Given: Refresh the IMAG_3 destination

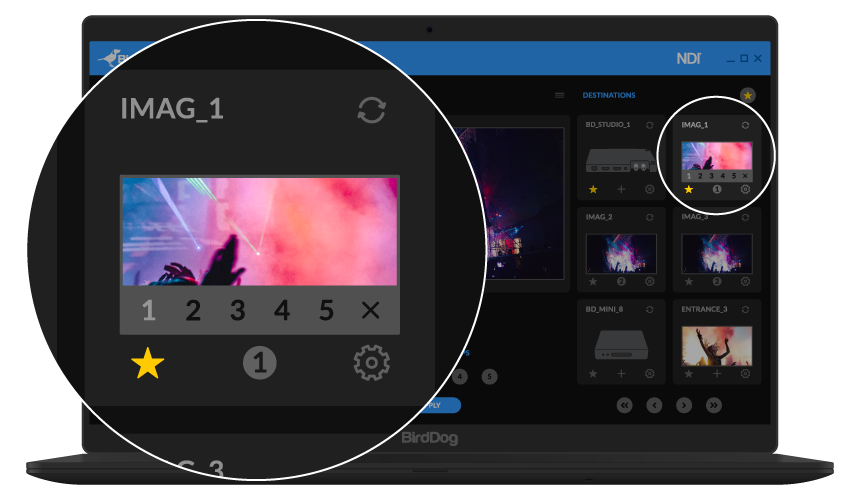Looking at the screenshot, I should [x=745, y=217].
